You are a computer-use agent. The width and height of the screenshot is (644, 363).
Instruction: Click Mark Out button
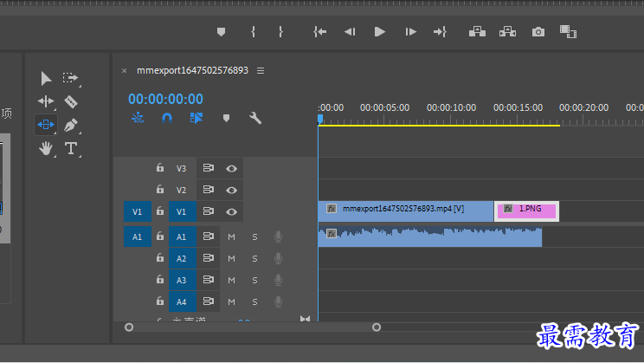pyautogui.click(x=280, y=32)
